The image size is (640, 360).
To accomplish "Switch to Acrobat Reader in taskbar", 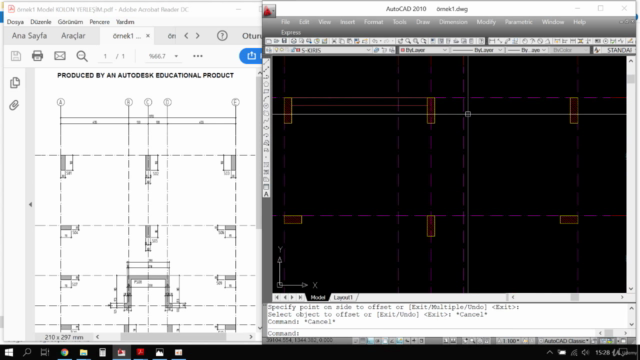I will pos(141,352).
